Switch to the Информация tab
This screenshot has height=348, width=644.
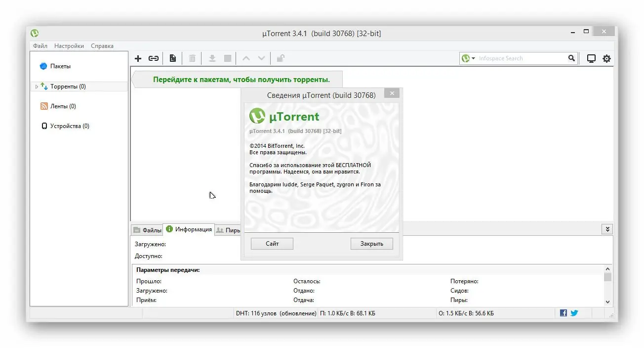tap(189, 229)
